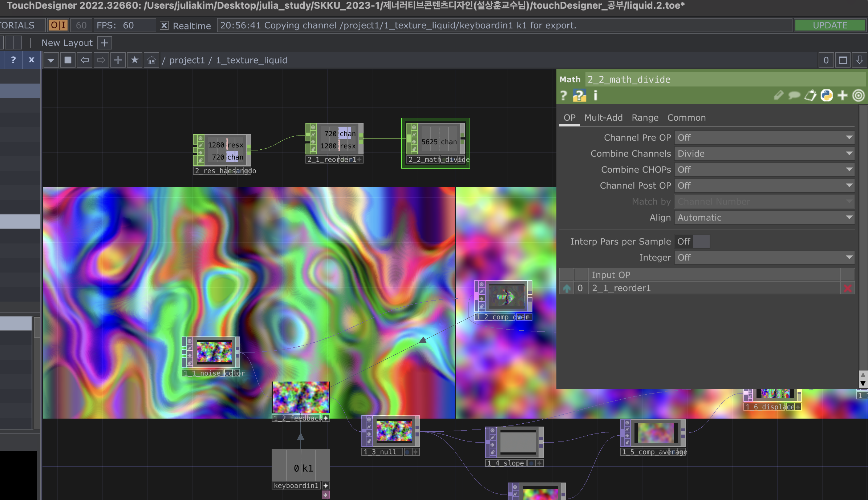This screenshot has height=500, width=868.
Task: Switch to the Mult-Add tab
Action: (603, 118)
